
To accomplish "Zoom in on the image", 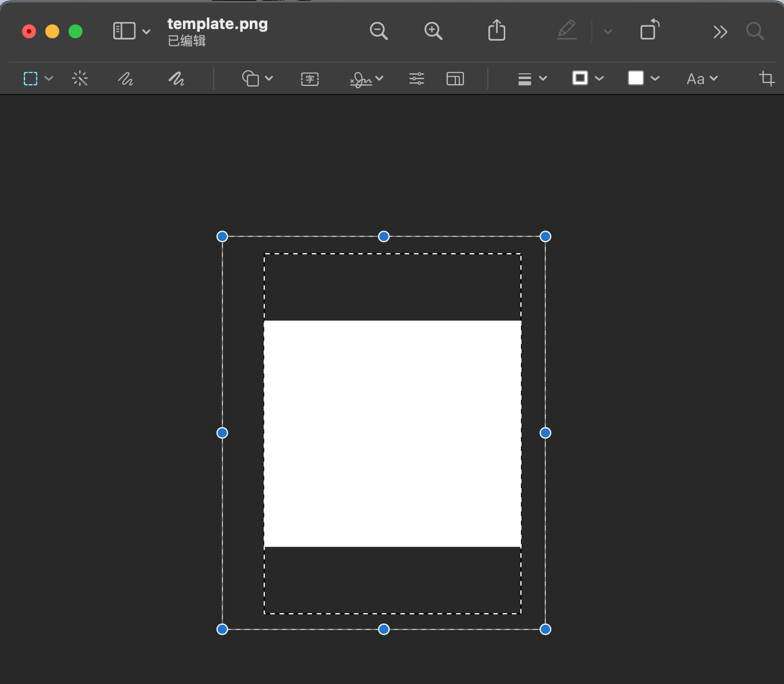I will (433, 31).
